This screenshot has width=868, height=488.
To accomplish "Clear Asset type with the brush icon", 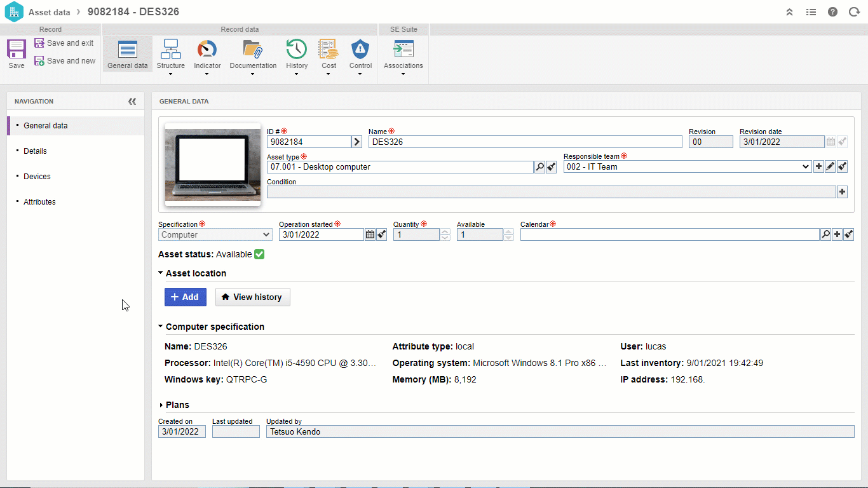I will coord(552,167).
